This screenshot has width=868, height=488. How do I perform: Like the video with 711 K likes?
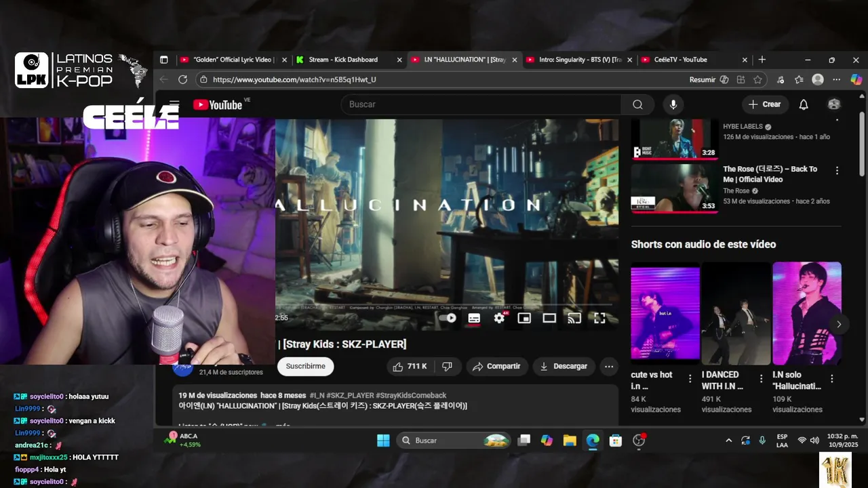(410, 366)
